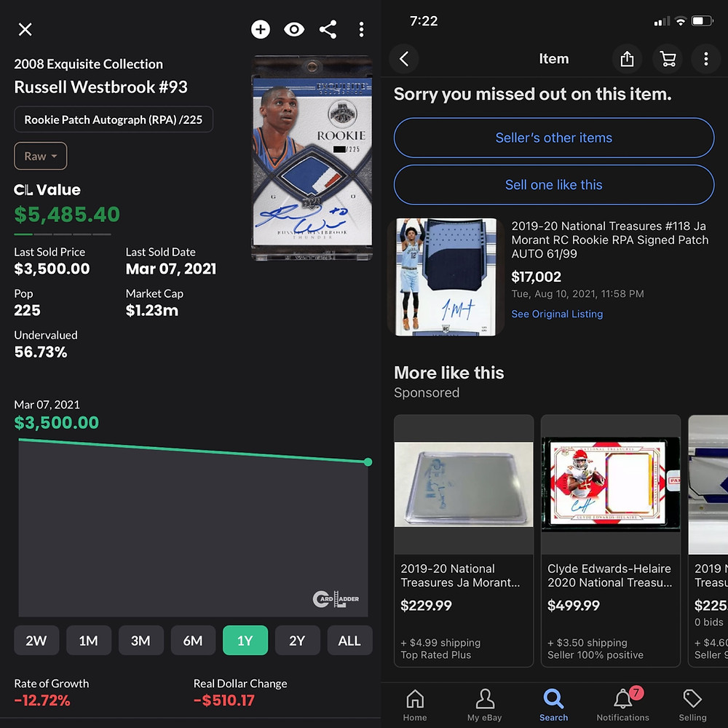728x728 pixels.
Task: Select the 6M chart range
Action: [193, 640]
